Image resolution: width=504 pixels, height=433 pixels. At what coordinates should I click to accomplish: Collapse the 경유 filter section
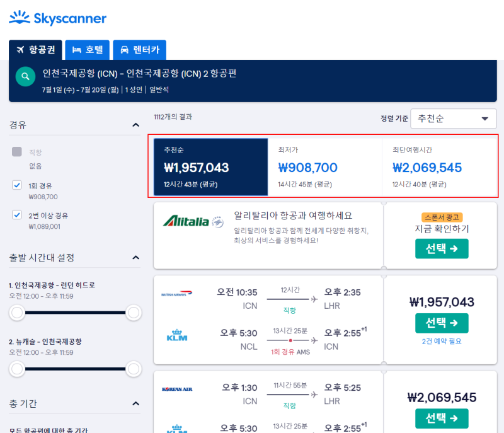[135, 125]
